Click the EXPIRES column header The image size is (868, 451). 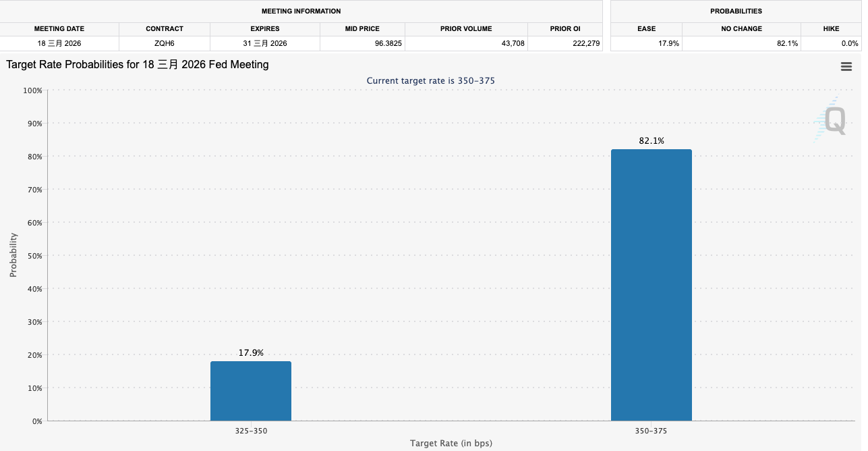(x=265, y=29)
